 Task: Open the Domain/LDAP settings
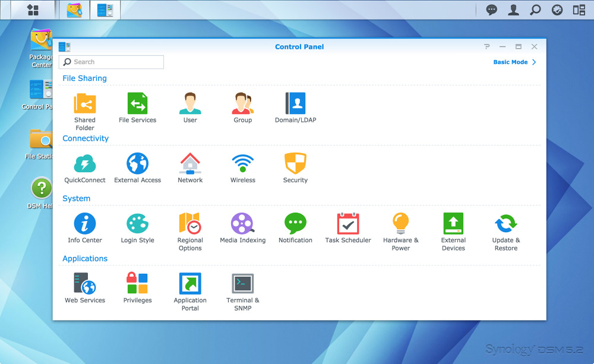[x=295, y=104]
